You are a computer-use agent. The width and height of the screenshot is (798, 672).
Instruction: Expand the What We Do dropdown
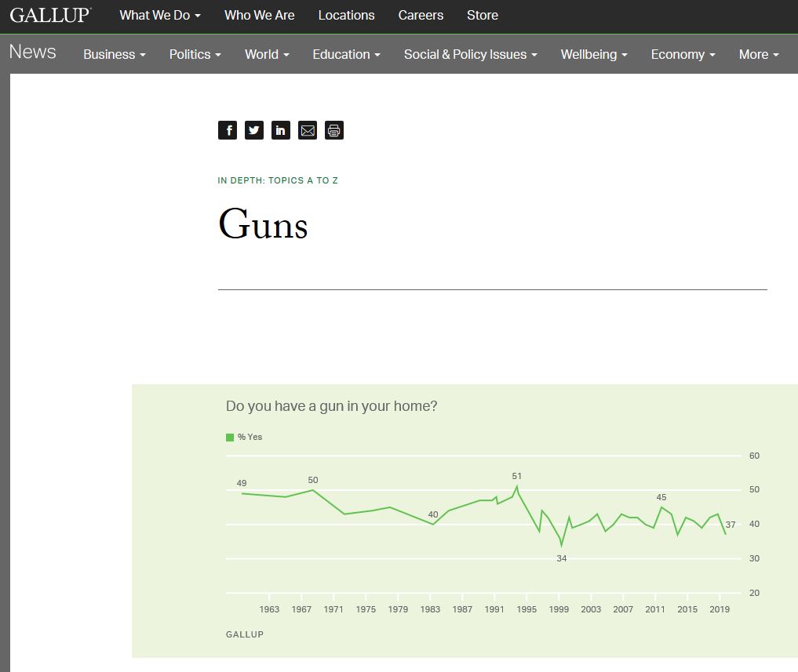pyautogui.click(x=159, y=15)
